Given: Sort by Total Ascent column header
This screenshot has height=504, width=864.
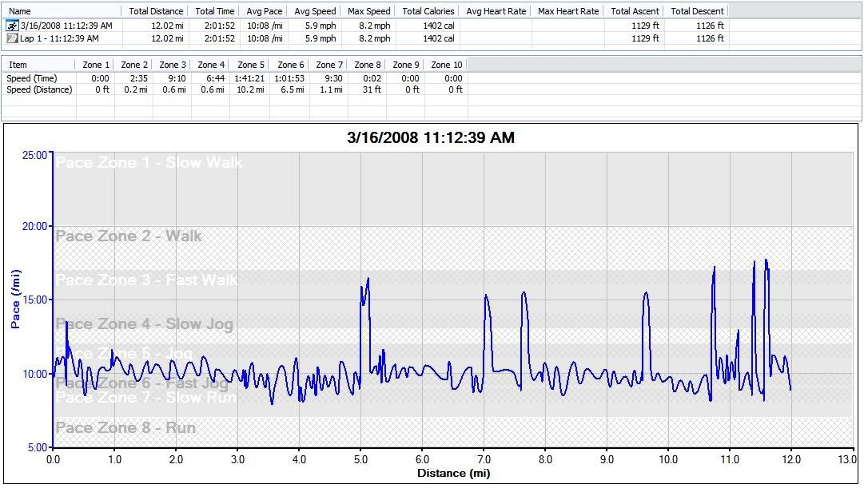Looking at the screenshot, I should tap(635, 11).
